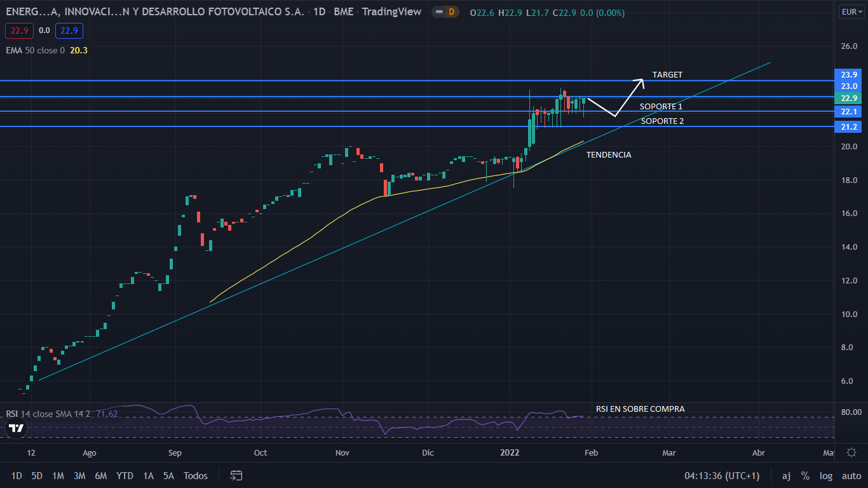Open the go-to-date calendar icon
The height and width of the screenshot is (488, 868).
(236, 475)
